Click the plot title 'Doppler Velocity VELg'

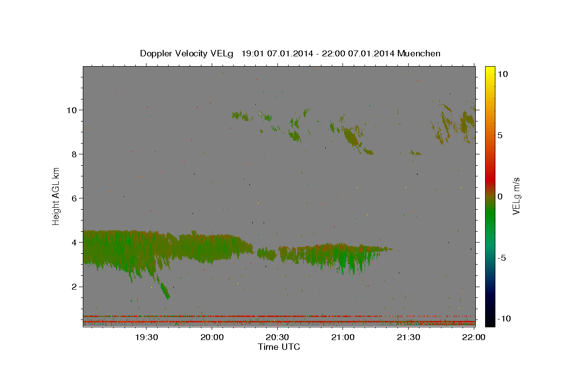pos(187,53)
